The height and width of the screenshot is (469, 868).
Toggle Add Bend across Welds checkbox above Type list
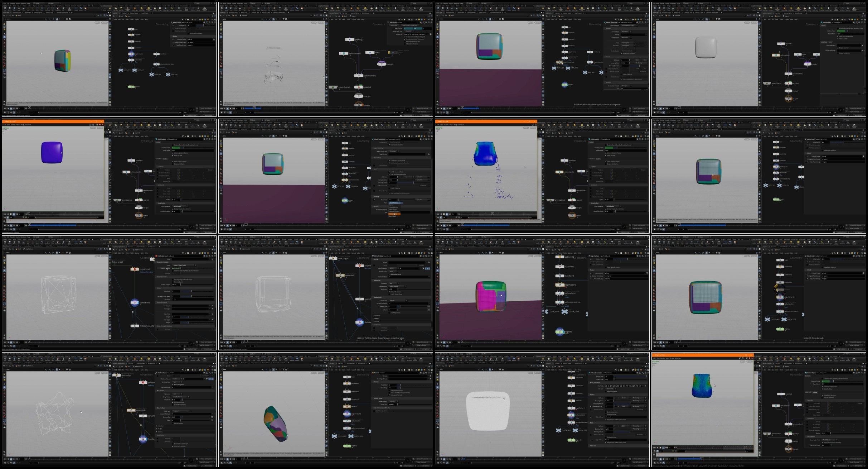(x=389, y=172)
